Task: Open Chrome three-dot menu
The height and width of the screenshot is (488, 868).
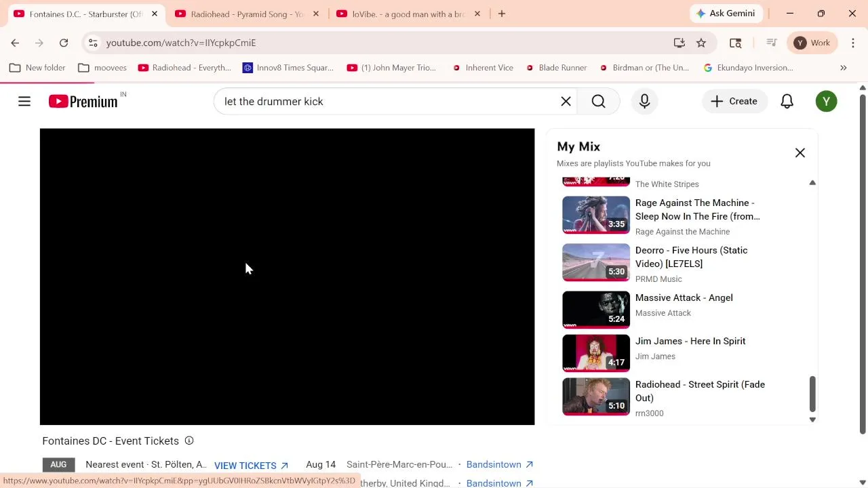Action: [853, 43]
